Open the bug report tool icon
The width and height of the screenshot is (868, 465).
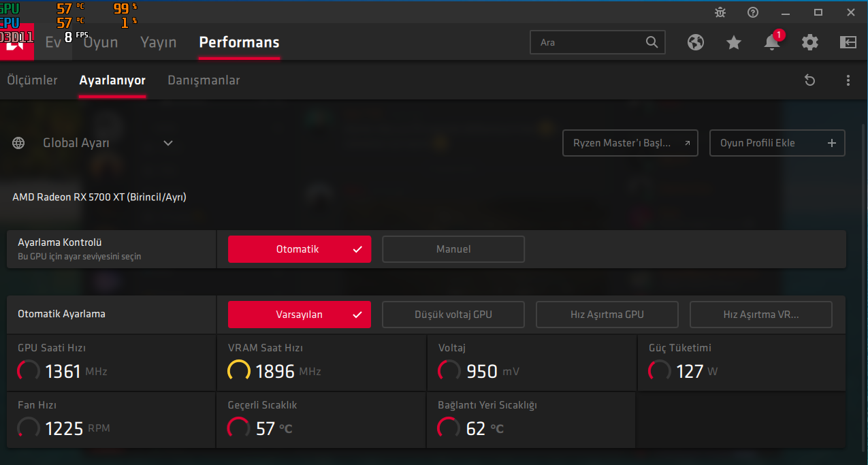point(720,12)
